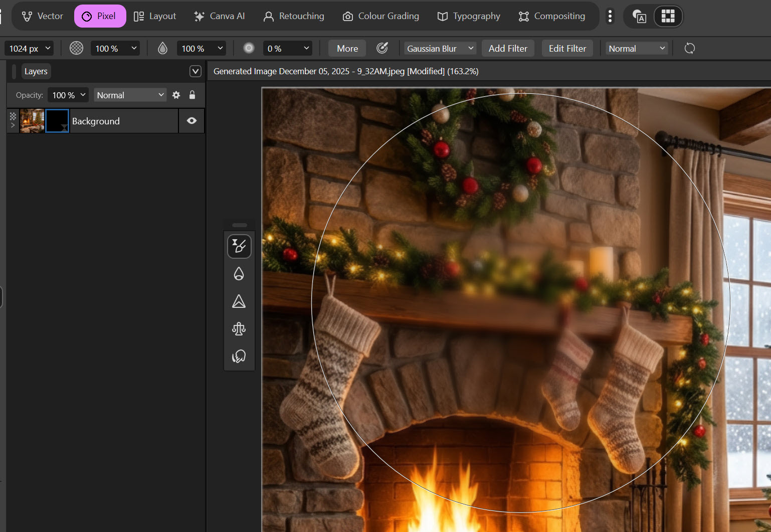Click the reset rotation icon in toolbar
Viewport: 771px width, 532px height.
(x=690, y=49)
